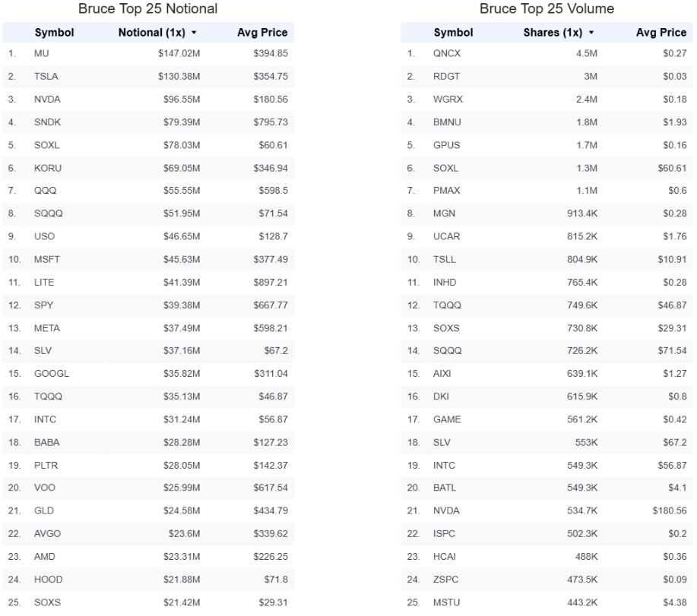The height and width of the screenshot is (616, 697).
Task: Sort by Avg Price in Volume table
Action: (661, 33)
